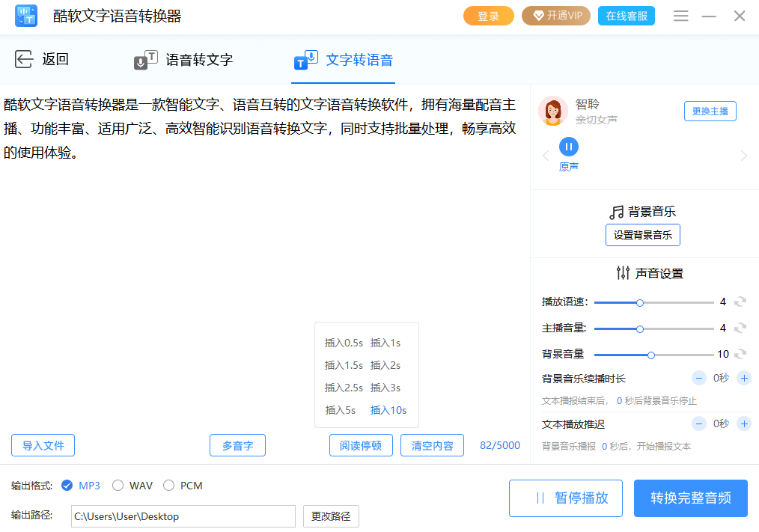Reset playback speed with refresh icon
Image resolution: width=759 pixels, height=532 pixels.
click(740, 302)
